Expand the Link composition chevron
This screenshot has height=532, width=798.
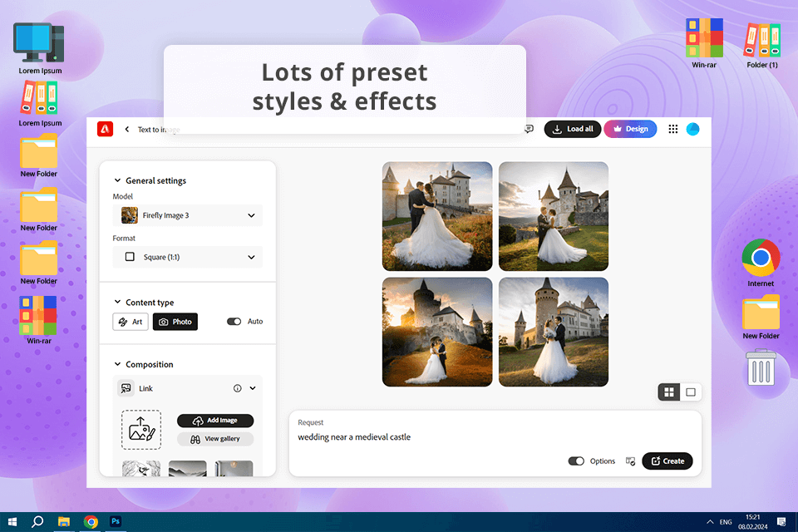[x=253, y=388]
